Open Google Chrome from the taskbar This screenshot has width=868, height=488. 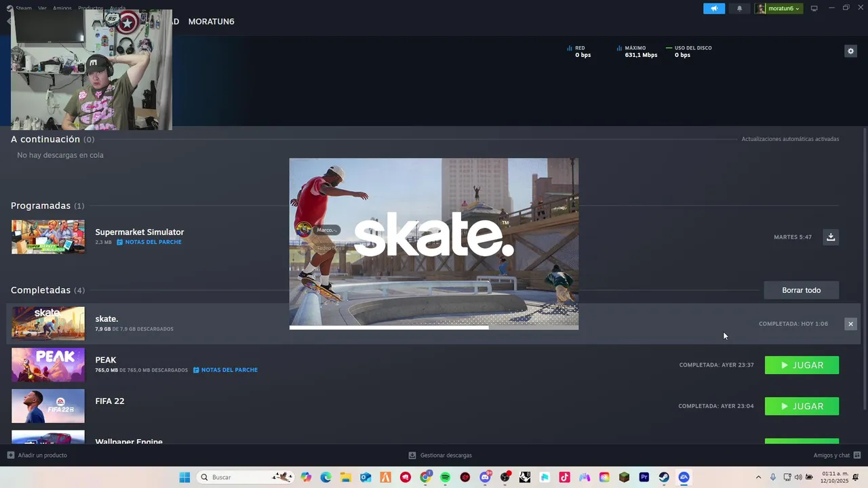click(x=425, y=477)
